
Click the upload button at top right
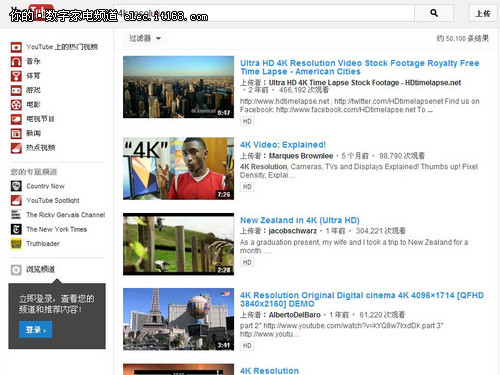[483, 13]
